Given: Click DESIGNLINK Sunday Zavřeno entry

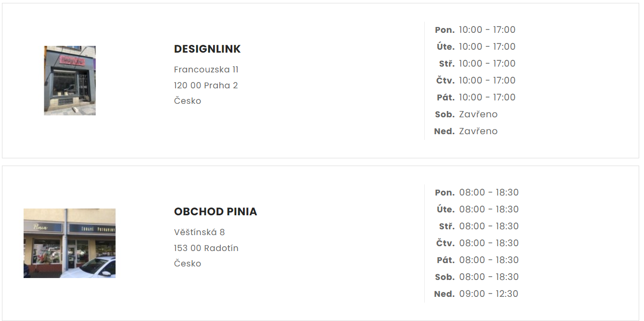Looking at the screenshot, I should (478, 131).
